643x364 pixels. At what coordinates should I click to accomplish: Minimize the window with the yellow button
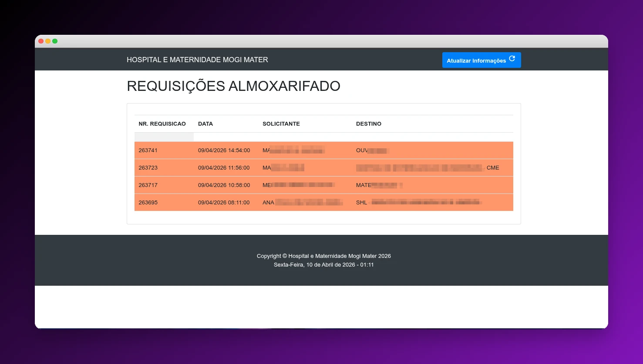pyautogui.click(x=48, y=41)
